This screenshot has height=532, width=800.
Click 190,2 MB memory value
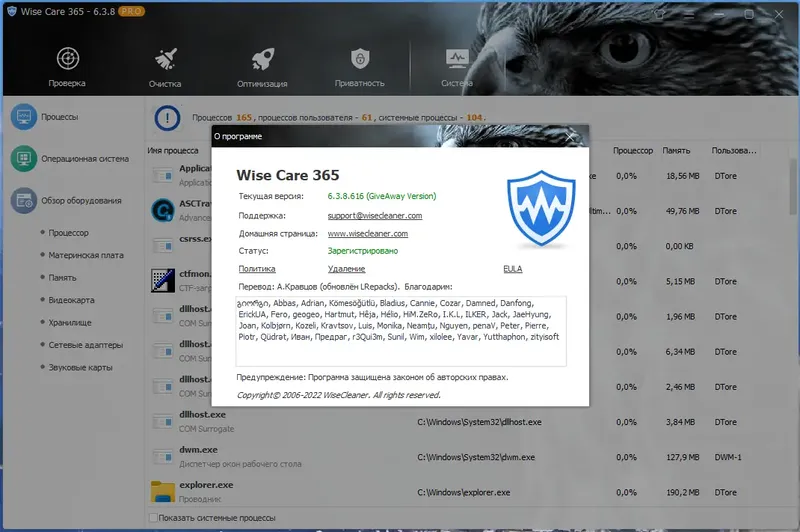683,492
